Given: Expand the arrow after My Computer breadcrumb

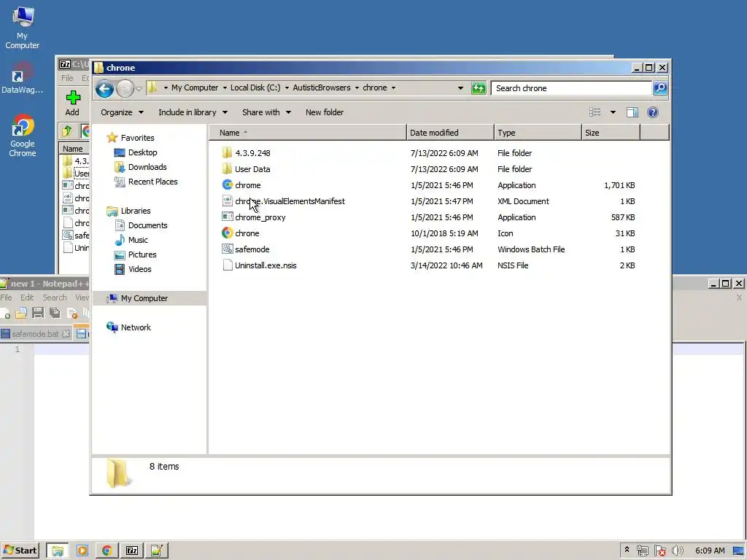Looking at the screenshot, I should (225, 88).
